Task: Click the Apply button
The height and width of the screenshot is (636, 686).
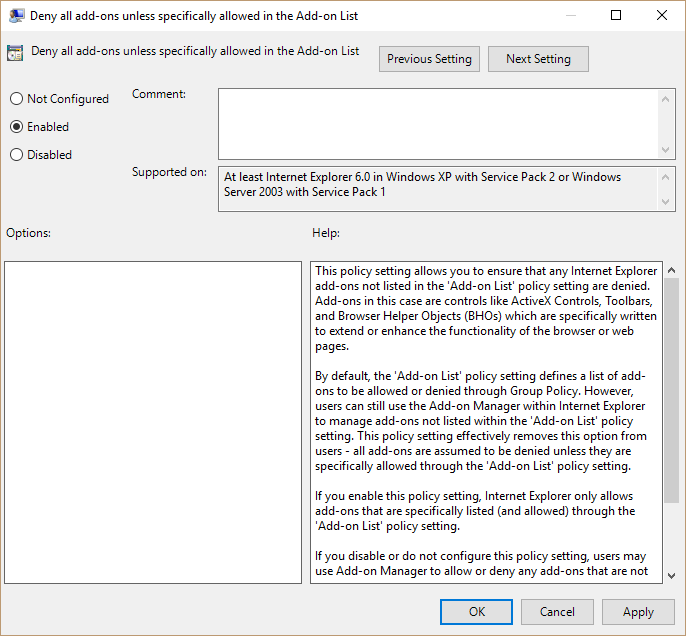Action: [x=638, y=612]
